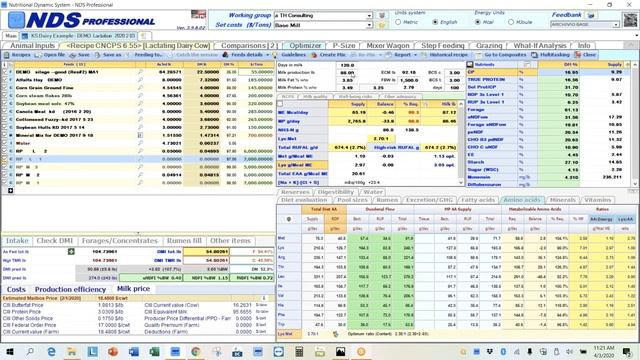Image resolution: width=640 pixels, height=360 pixels.
Task: Open the Production efficiency tab
Action: point(70,289)
